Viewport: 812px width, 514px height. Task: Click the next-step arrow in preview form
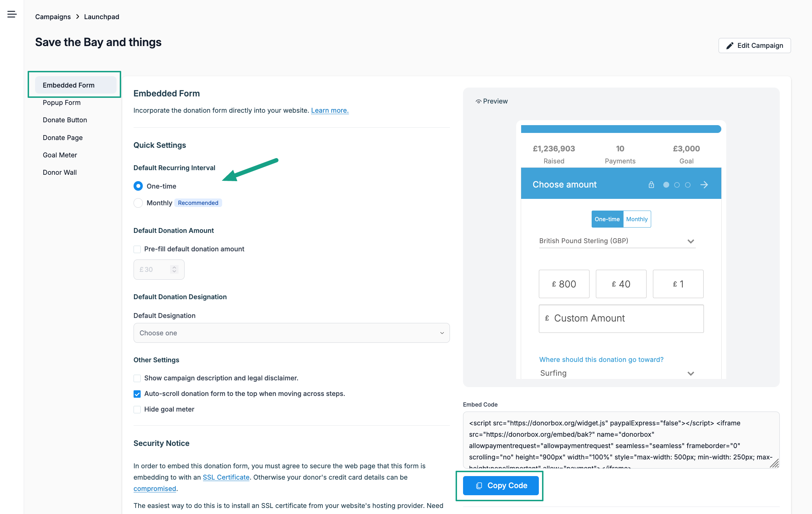(704, 185)
